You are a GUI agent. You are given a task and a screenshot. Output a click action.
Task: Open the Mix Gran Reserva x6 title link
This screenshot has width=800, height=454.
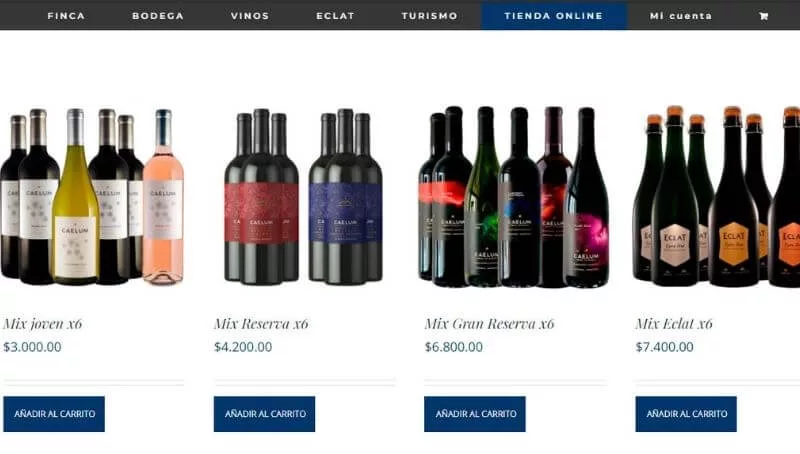point(489,323)
